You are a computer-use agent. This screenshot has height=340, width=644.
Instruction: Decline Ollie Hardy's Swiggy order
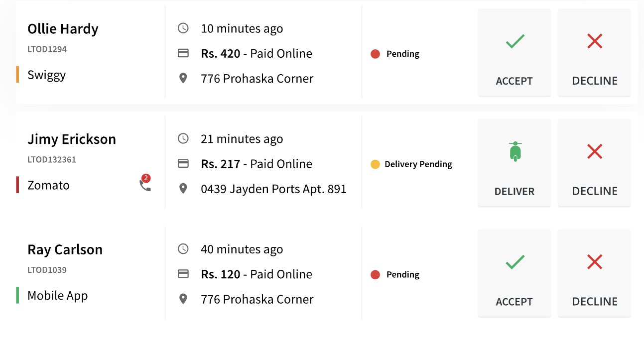[594, 53]
